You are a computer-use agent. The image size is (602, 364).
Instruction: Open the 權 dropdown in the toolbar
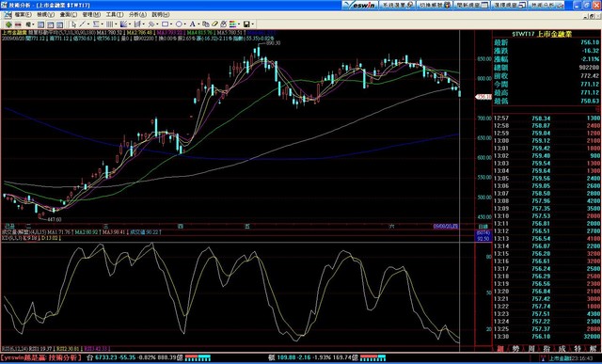click(x=29, y=24)
